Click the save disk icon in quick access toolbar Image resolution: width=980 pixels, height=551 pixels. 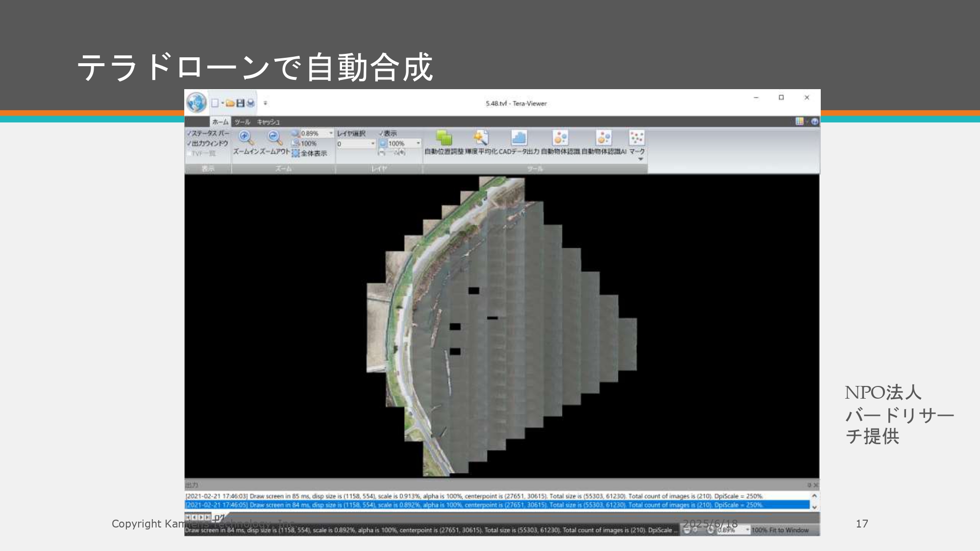(240, 103)
